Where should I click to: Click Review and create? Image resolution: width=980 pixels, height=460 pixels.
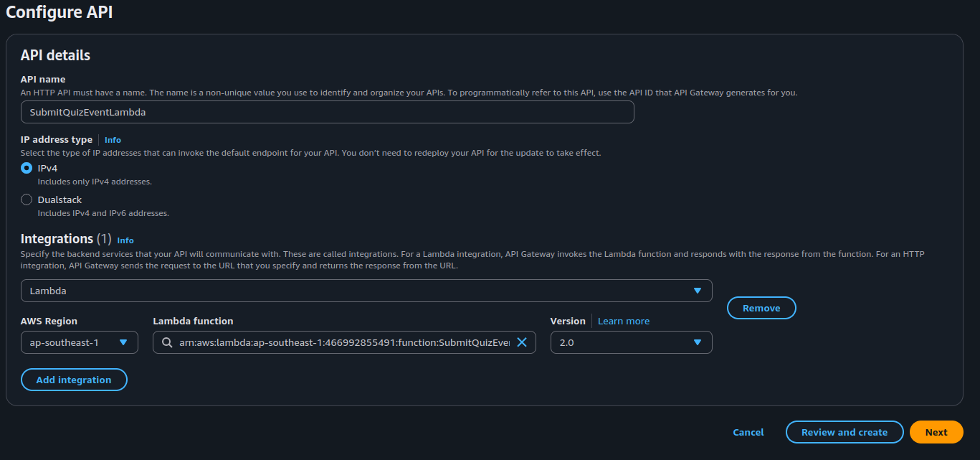844,432
